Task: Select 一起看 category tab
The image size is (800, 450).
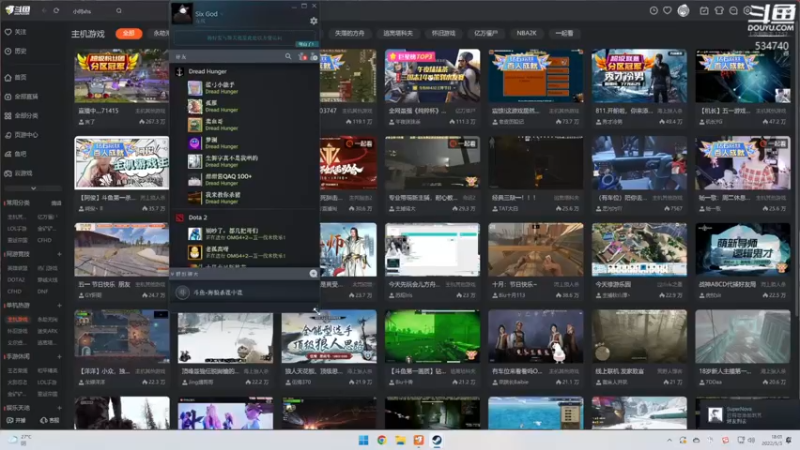Action: (x=564, y=33)
